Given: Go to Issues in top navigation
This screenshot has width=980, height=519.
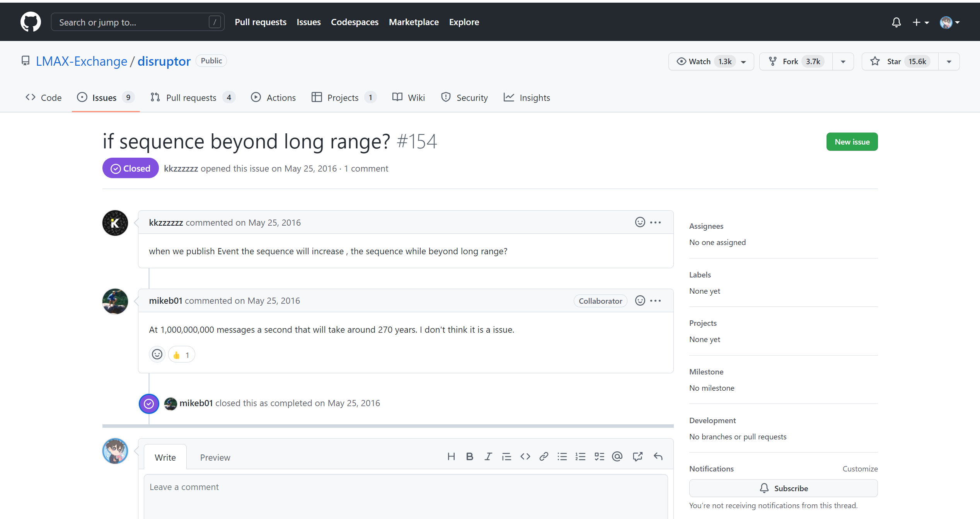Looking at the screenshot, I should click(x=308, y=22).
